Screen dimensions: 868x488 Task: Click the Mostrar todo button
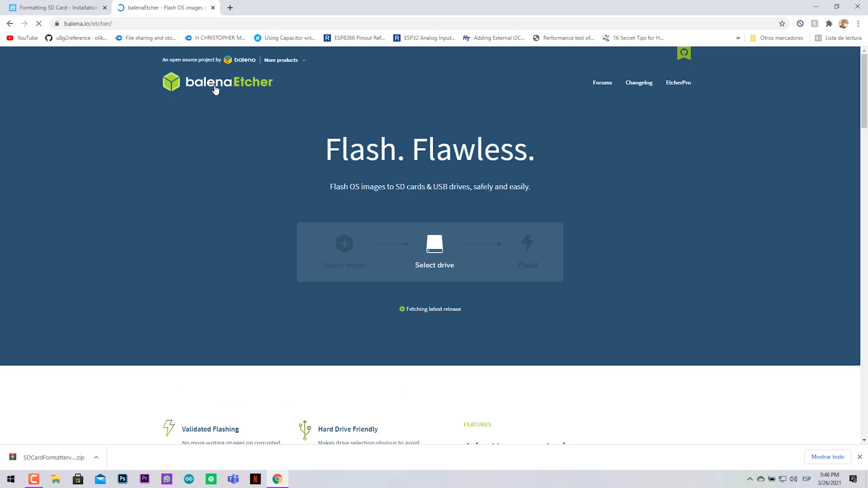click(x=827, y=457)
